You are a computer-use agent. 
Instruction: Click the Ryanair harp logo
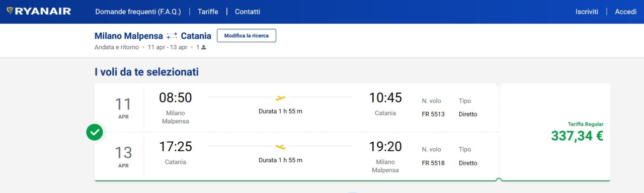coord(10,11)
